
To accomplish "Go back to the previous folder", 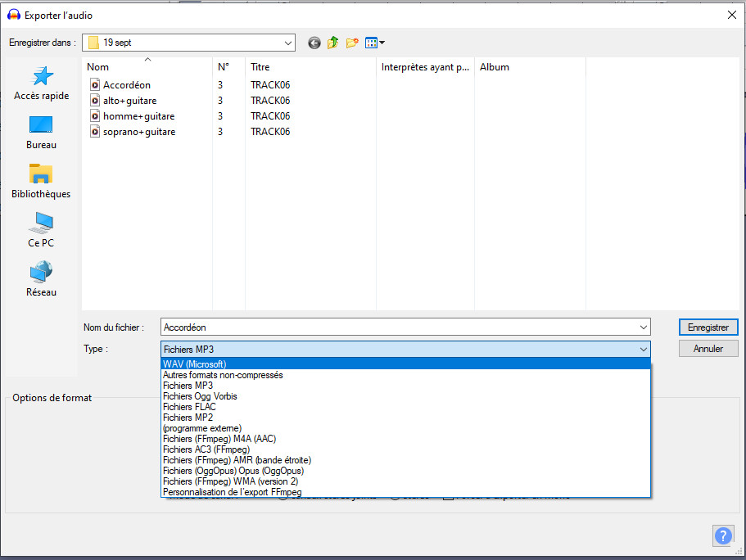I will click(x=314, y=43).
